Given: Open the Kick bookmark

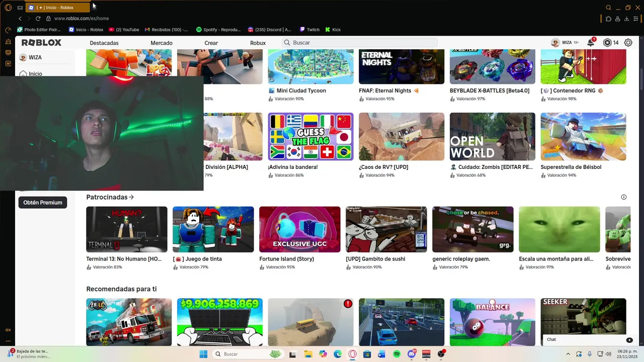Looking at the screenshot, I should (333, 30).
